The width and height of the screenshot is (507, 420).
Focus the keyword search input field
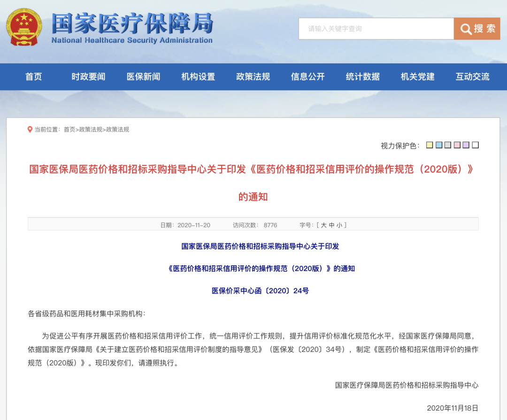376,29
